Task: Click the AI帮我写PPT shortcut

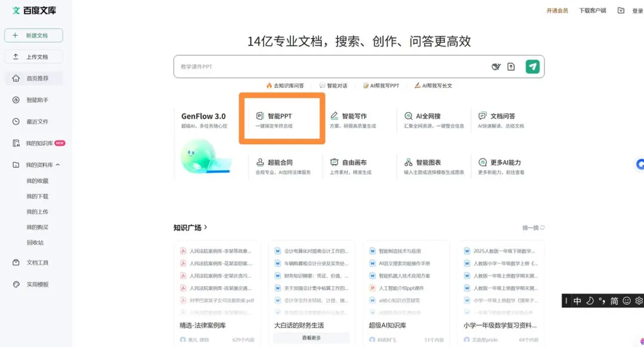Action: pyautogui.click(x=381, y=85)
